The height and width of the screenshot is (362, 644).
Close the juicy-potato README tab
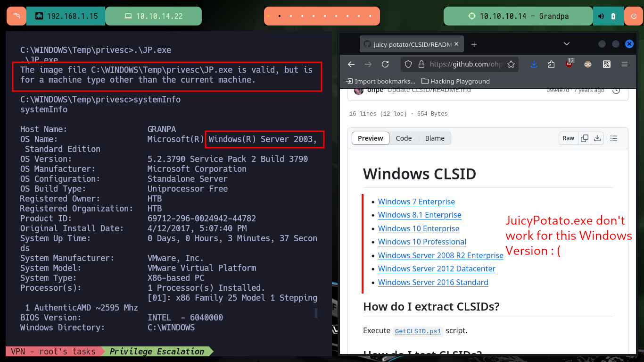pyautogui.click(x=456, y=44)
